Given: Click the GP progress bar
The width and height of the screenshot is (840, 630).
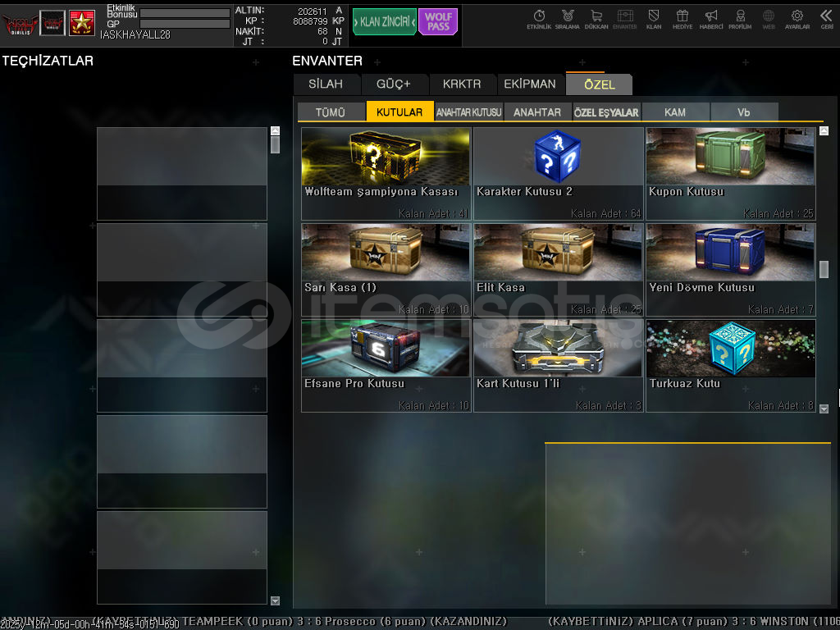Looking at the screenshot, I should [185, 24].
